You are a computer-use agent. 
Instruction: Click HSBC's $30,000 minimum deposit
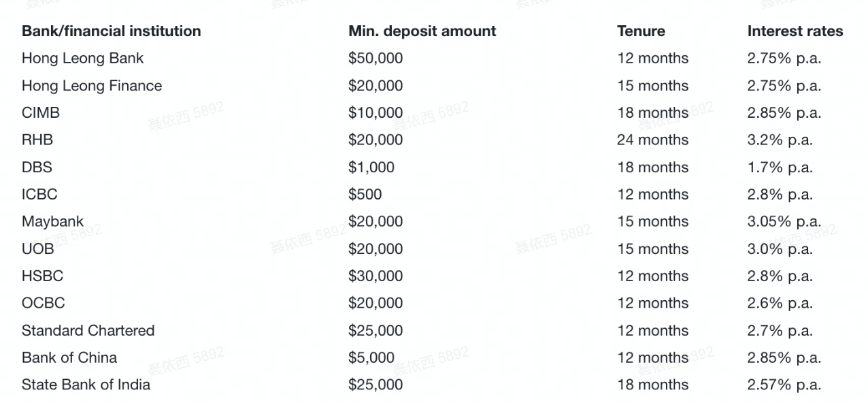pyautogui.click(x=375, y=276)
